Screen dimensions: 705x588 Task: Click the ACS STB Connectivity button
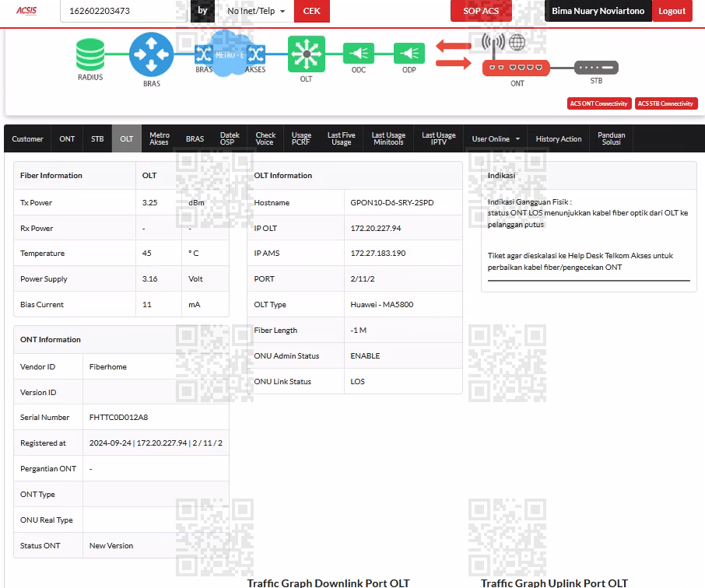665,103
